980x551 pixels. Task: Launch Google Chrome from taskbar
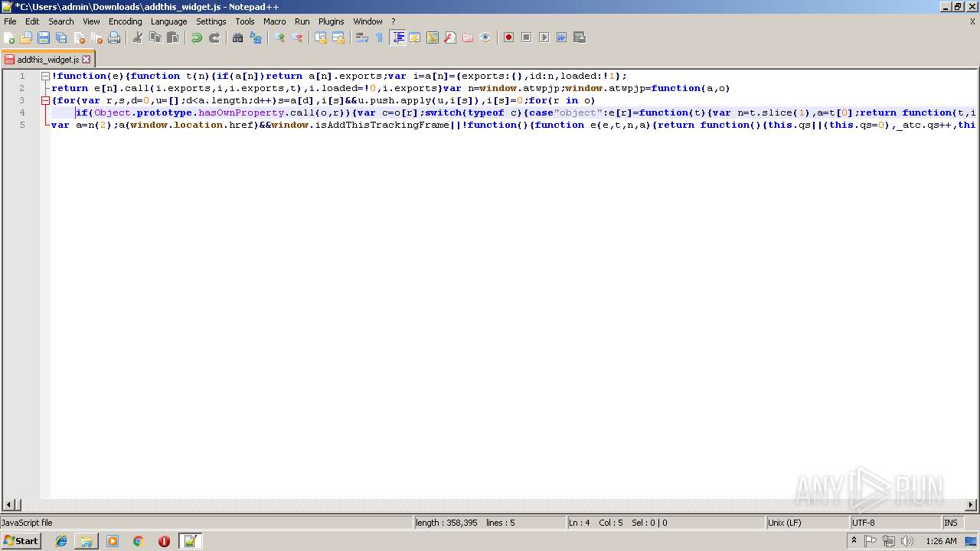pos(139,541)
